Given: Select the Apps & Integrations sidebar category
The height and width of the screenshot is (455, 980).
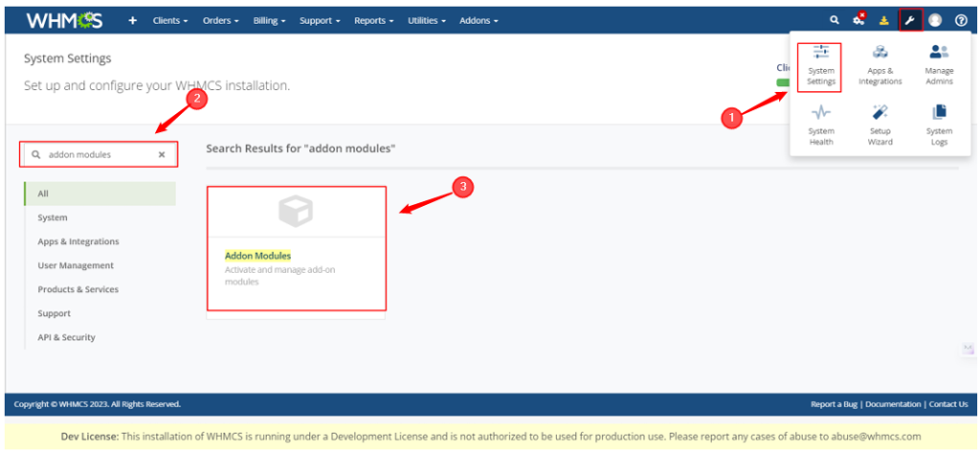Looking at the screenshot, I should click(78, 241).
